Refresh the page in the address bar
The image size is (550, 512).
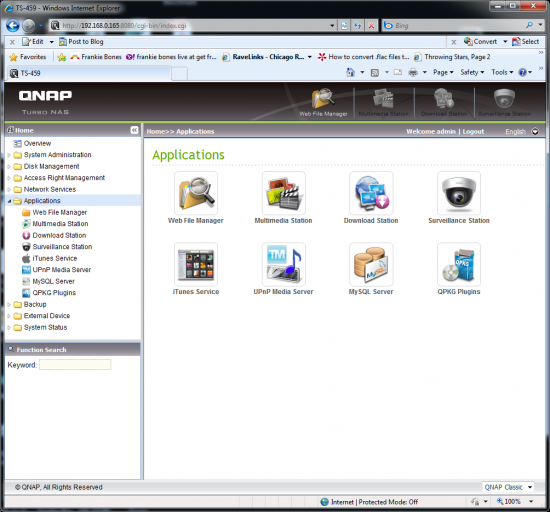pyautogui.click(x=357, y=26)
